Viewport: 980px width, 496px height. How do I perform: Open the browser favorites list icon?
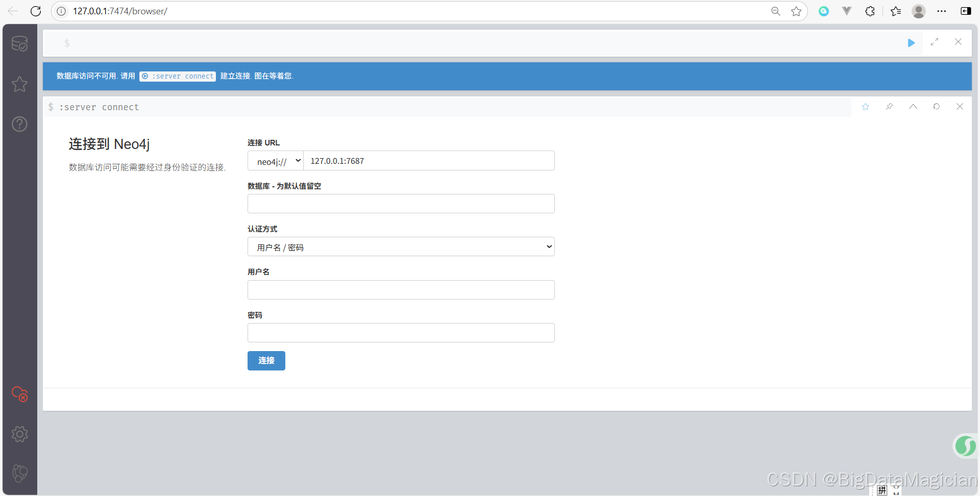click(896, 11)
